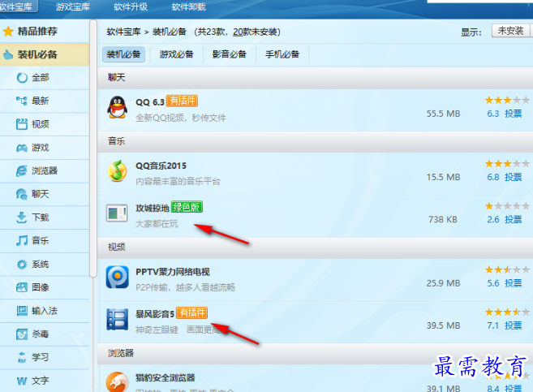The image size is (533, 392).
Task: Switch to the 游戏宝库 top tab
Action: (73, 6)
